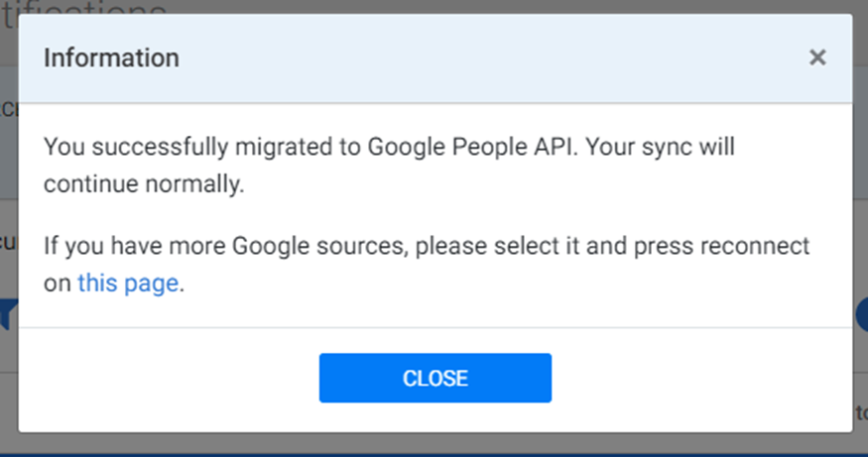
Task: Click the blue CLOSE button
Action: tap(435, 378)
